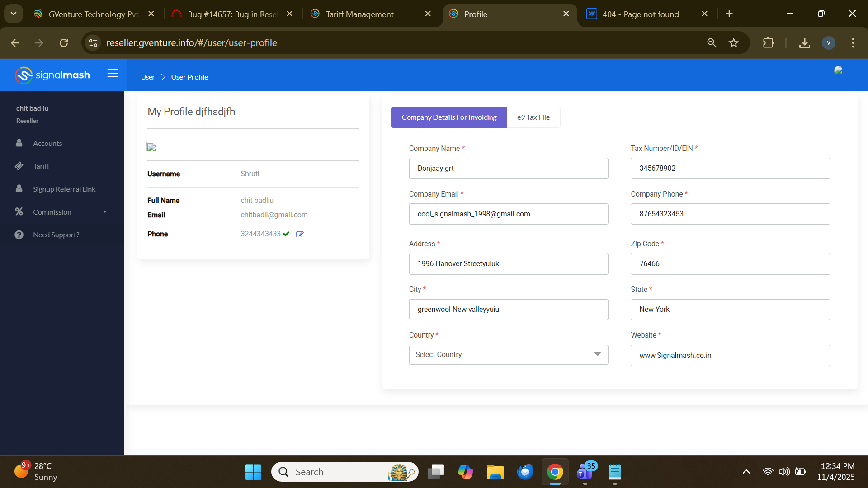This screenshot has height=488, width=868.
Task: Click the Company Email input field
Action: coord(508,214)
